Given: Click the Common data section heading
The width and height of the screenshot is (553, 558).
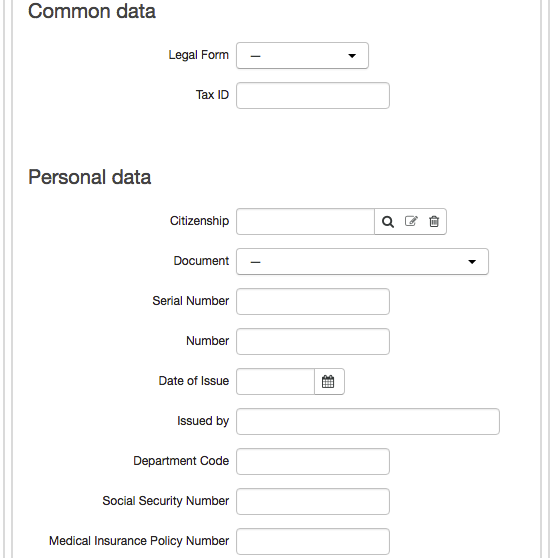Looking at the screenshot, I should (x=92, y=11).
